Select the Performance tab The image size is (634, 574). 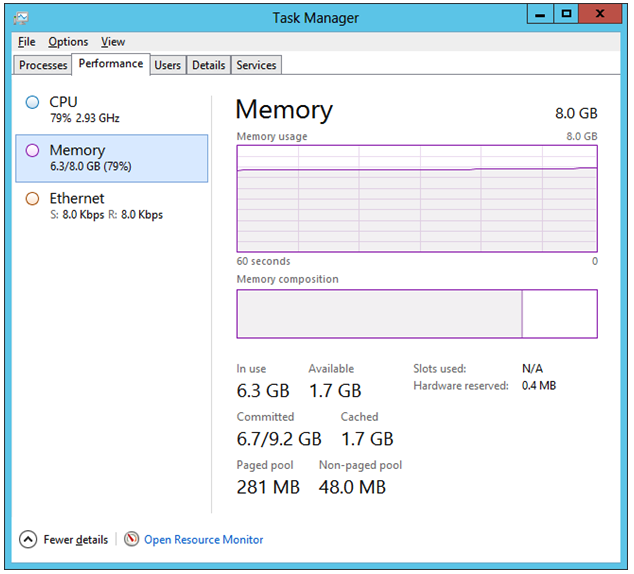(111, 64)
